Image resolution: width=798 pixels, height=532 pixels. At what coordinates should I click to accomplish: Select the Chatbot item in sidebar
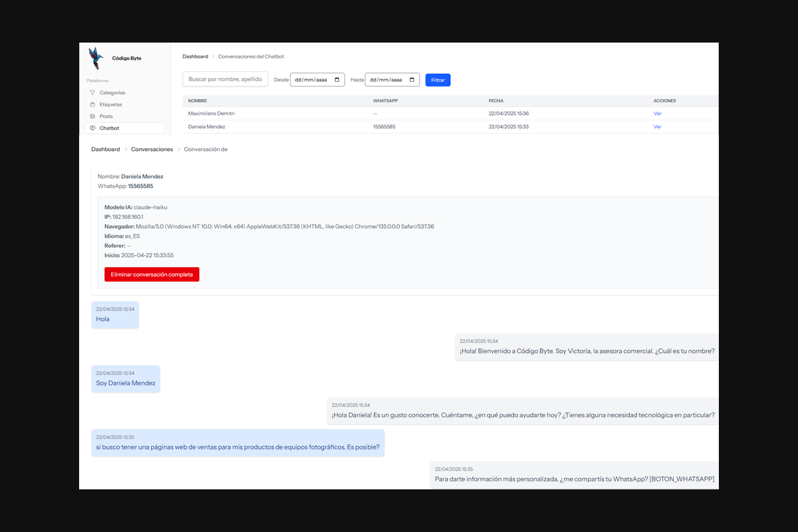pos(110,128)
